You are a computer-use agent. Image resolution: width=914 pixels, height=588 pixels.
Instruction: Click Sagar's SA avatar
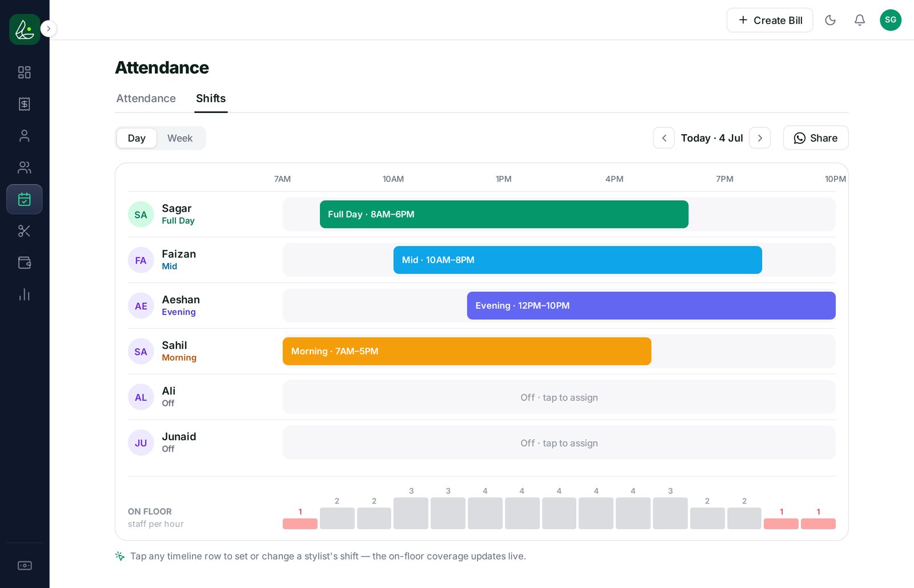[141, 215]
